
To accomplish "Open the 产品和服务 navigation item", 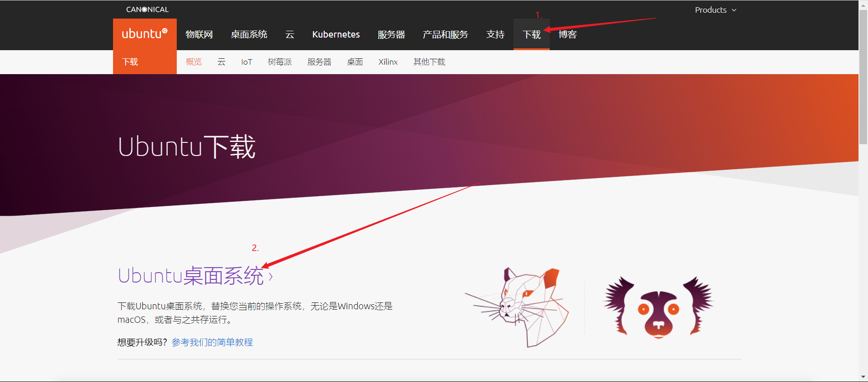I will pos(445,34).
